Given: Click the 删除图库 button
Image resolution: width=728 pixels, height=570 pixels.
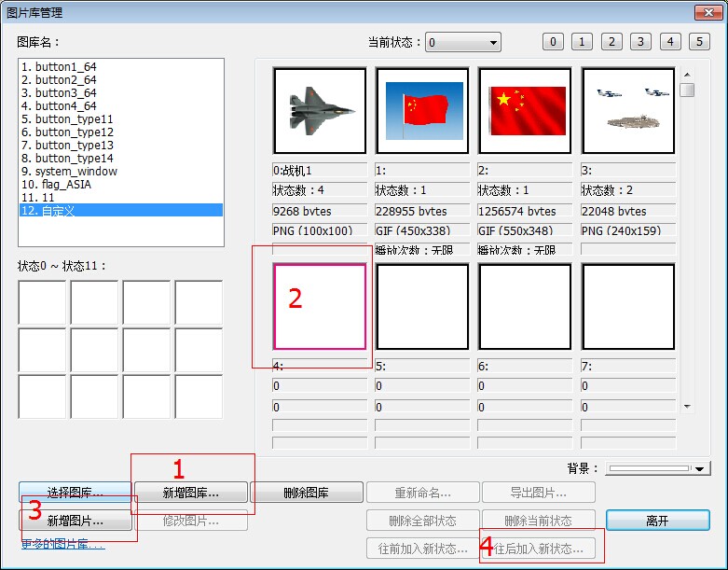Looking at the screenshot, I should pos(306,493).
